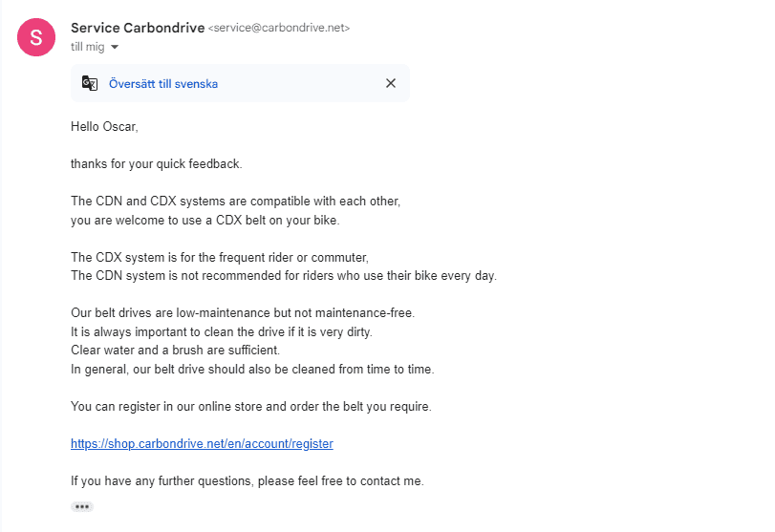The width and height of the screenshot is (775, 532).
Task: Show trimmed content via three-dots icon
Action: point(82,507)
